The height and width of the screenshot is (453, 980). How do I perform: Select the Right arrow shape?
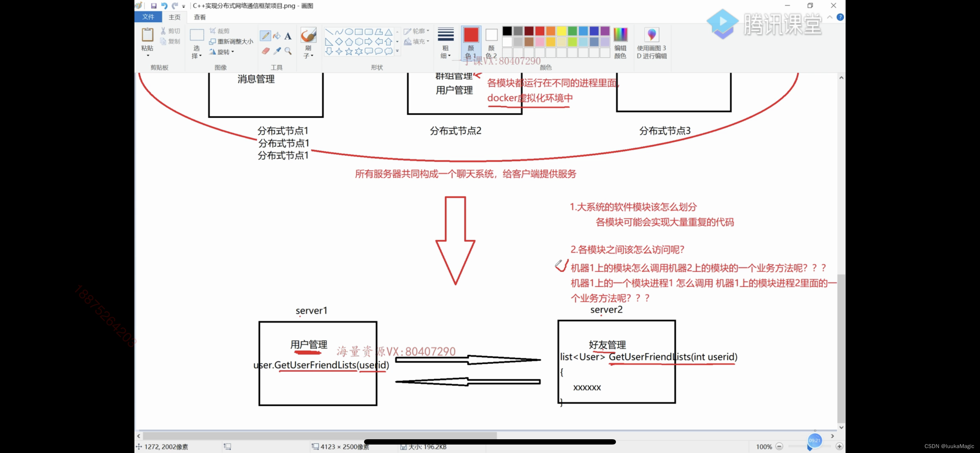[369, 42]
